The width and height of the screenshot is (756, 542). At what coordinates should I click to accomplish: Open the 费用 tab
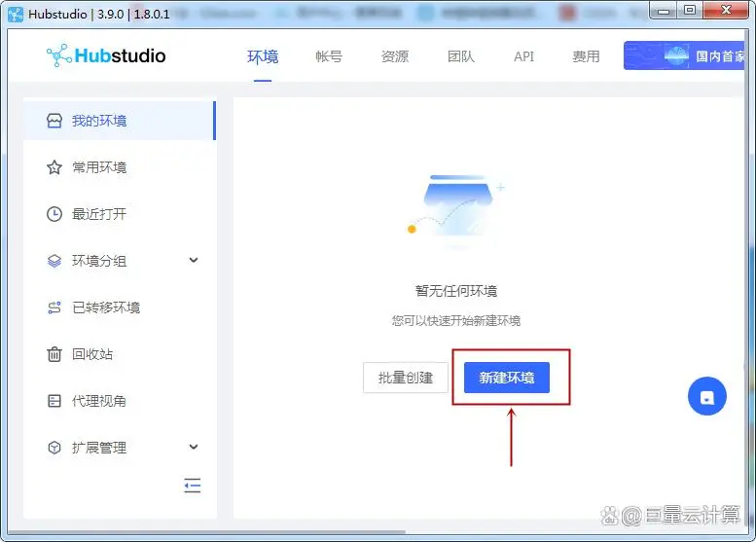[x=586, y=56]
